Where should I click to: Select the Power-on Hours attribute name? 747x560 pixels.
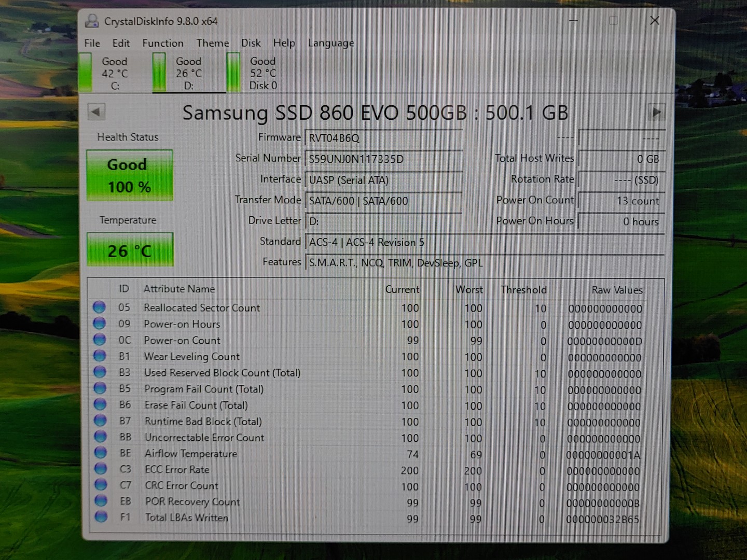(x=182, y=324)
